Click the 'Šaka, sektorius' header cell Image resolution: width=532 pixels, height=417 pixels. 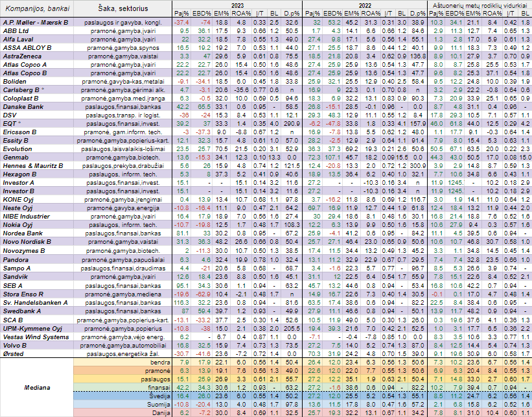click(123, 9)
